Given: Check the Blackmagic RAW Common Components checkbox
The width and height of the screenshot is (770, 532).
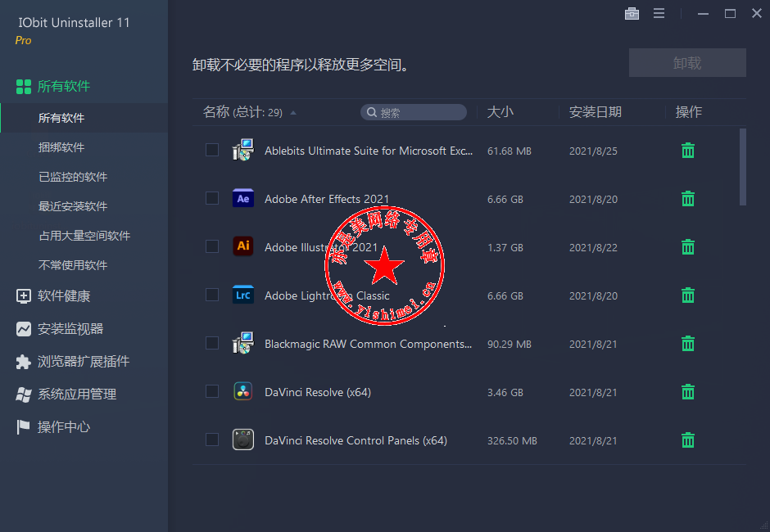Looking at the screenshot, I should (212, 343).
